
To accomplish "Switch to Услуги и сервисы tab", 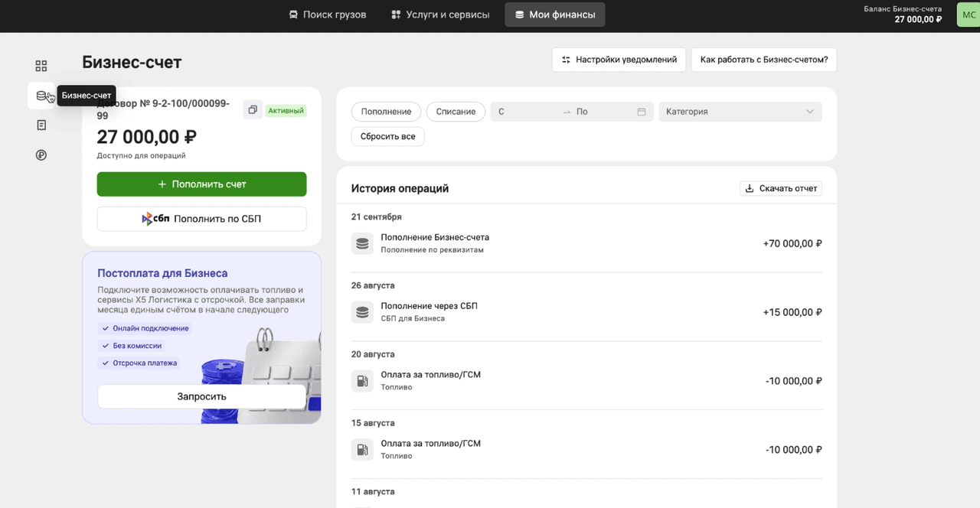I will (x=440, y=15).
